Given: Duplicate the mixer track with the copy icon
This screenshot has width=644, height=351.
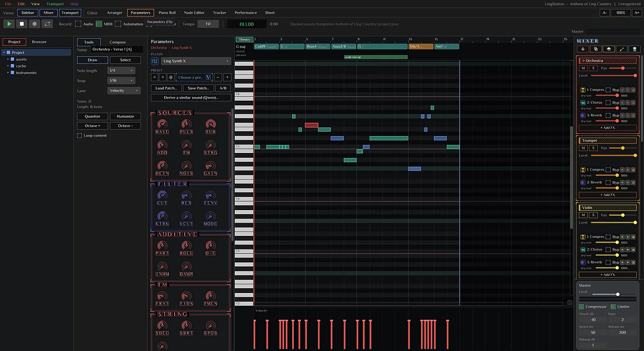Looking at the screenshot, I should click(x=596, y=49).
